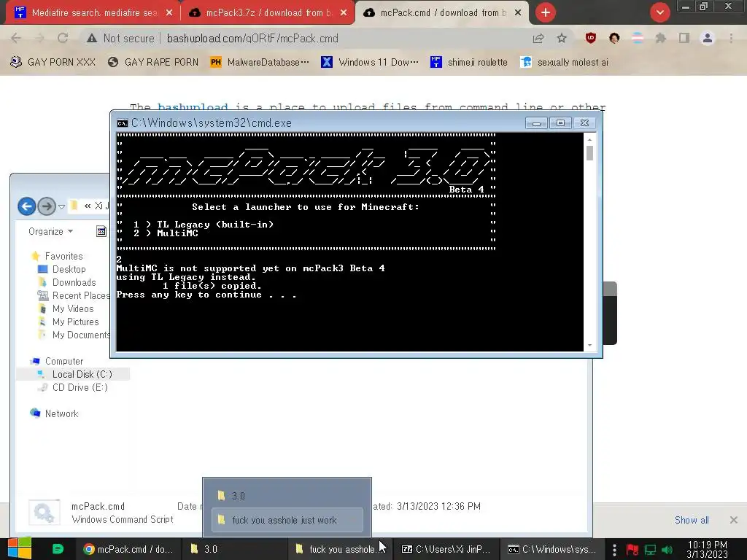Grab the cmd window scrollbar thumb
The image size is (747, 560).
589,153
